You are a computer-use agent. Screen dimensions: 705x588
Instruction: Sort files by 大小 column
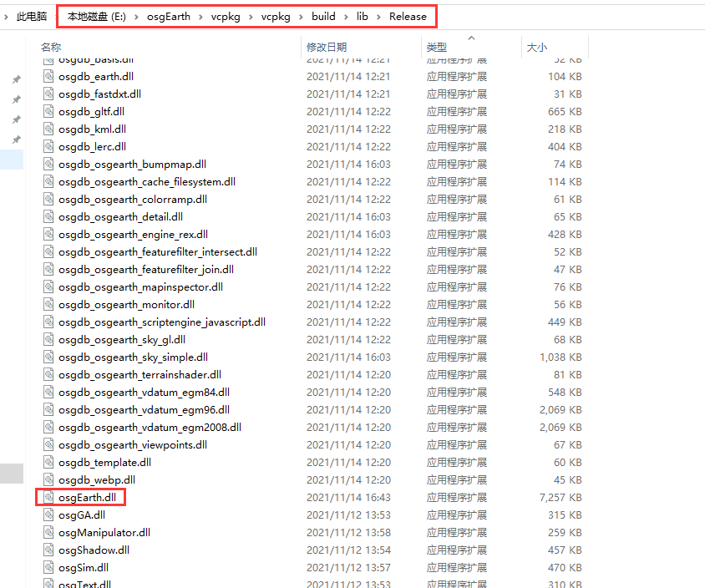[x=537, y=48]
